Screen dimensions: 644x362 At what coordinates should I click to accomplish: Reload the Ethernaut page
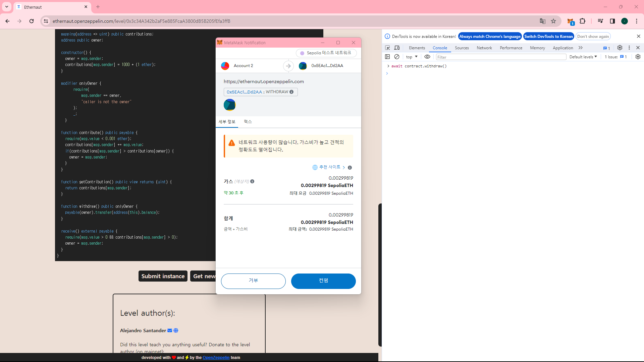pos(32,21)
